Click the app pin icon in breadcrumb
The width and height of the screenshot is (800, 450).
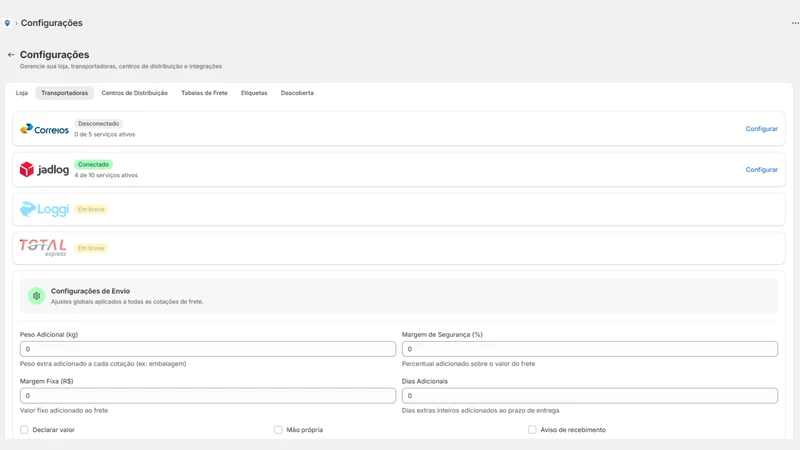(7, 23)
